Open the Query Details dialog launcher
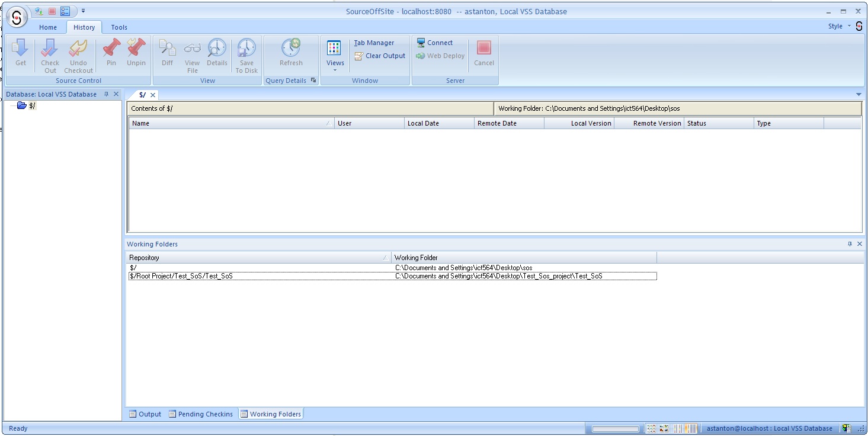This screenshot has height=436, width=868. 313,81
